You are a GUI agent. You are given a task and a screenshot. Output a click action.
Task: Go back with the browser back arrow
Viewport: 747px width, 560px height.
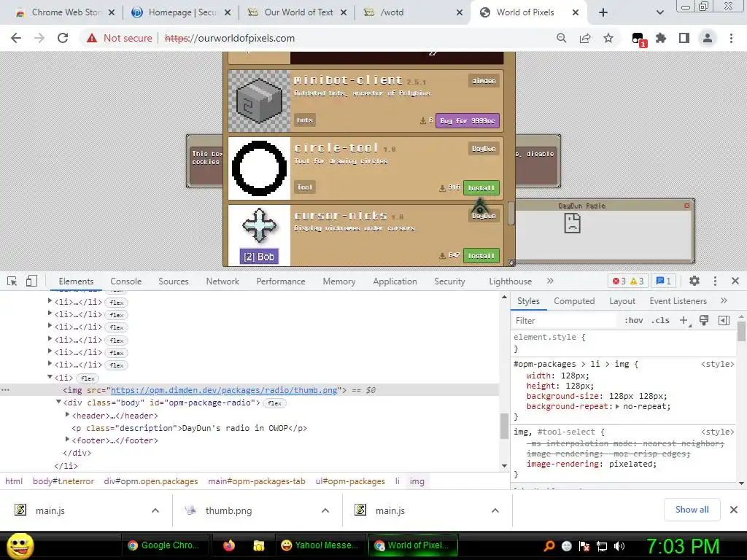click(16, 38)
